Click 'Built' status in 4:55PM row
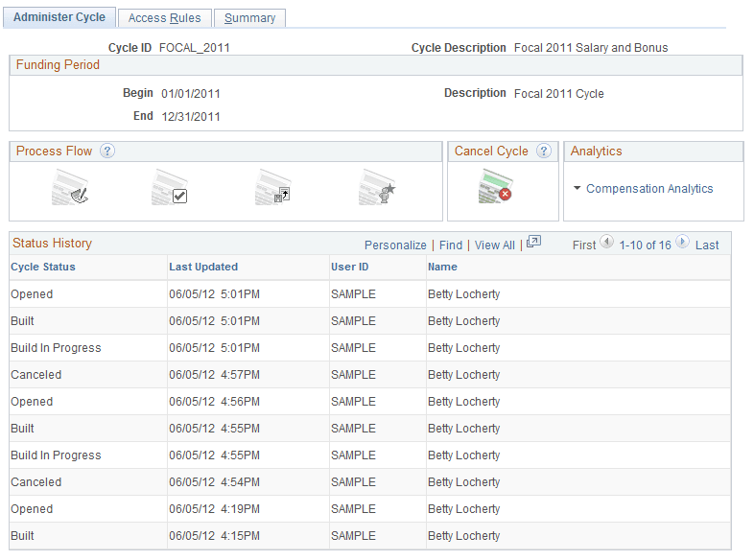The height and width of the screenshot is (560, 754). tap(22, 429)
